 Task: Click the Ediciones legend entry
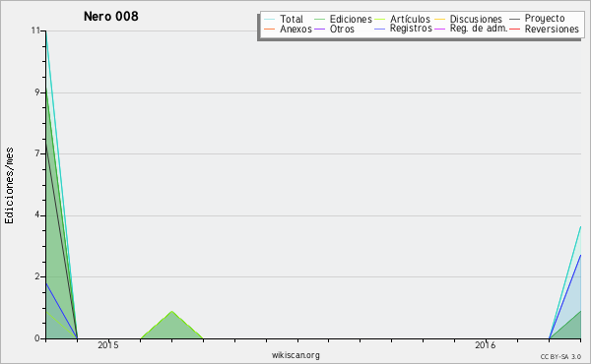point(351,19)
